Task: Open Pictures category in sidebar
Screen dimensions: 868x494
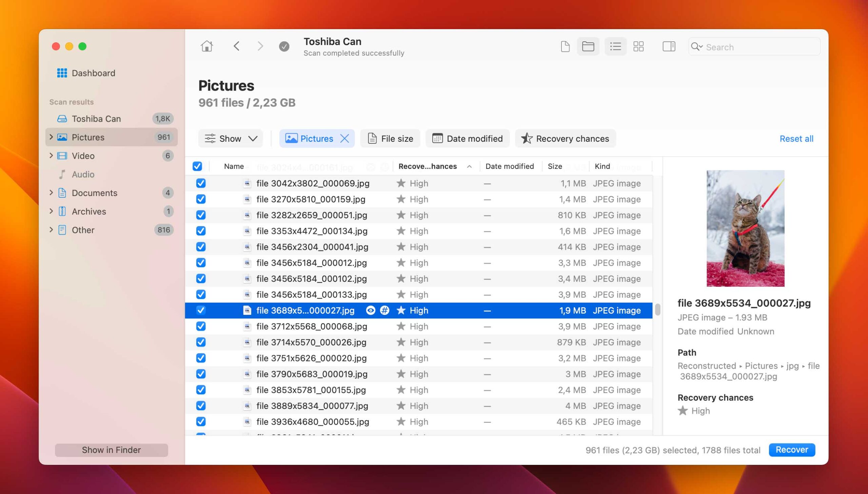Action: [x=112, y=137]
